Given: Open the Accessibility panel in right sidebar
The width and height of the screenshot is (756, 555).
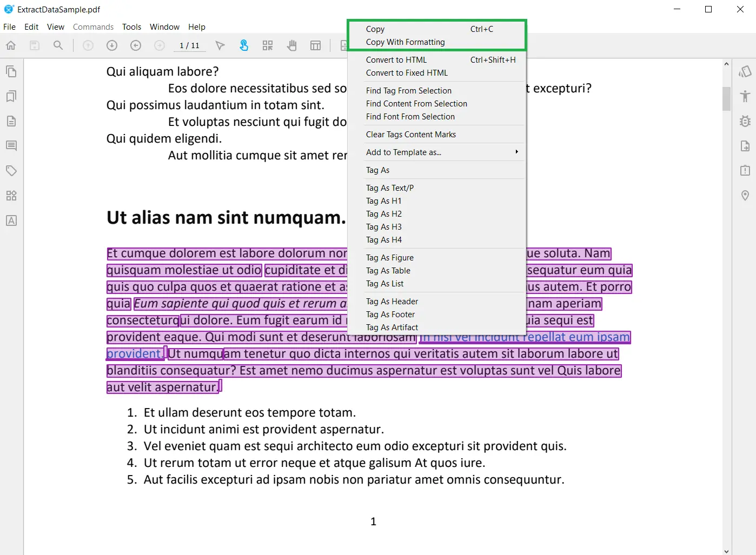Looking at the screenshot, I should coord(745,96).
